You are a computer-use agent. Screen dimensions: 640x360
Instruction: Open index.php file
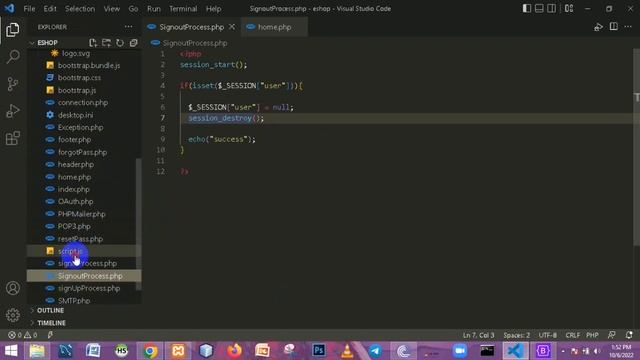click(x=84, y=189)
